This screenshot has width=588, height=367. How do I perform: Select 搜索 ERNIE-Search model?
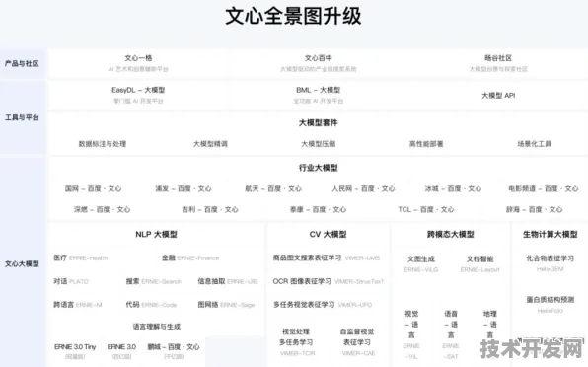pyautogui.click(x=154, y=281)
